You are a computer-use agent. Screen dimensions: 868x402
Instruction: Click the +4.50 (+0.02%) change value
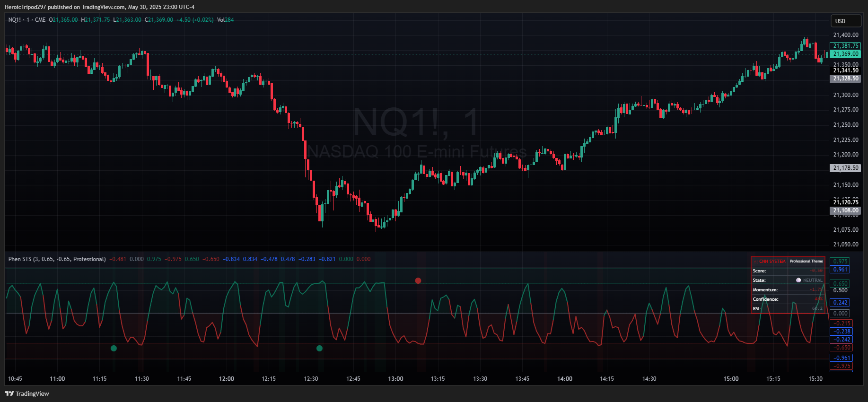195,20
